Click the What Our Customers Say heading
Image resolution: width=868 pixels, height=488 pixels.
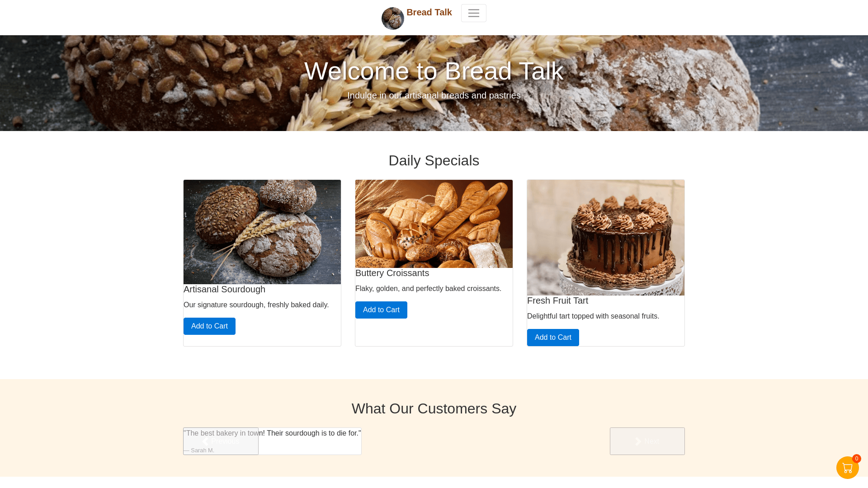[434, 408]
